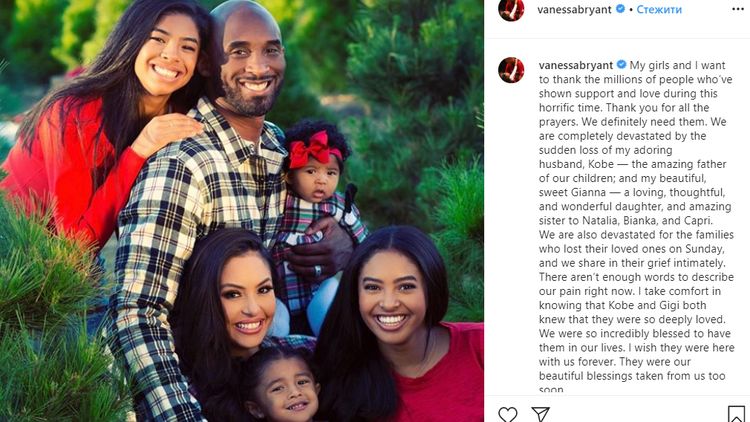Share the post via paper plane icon
The image size is (750, 422).
click(x=540, y=414)
